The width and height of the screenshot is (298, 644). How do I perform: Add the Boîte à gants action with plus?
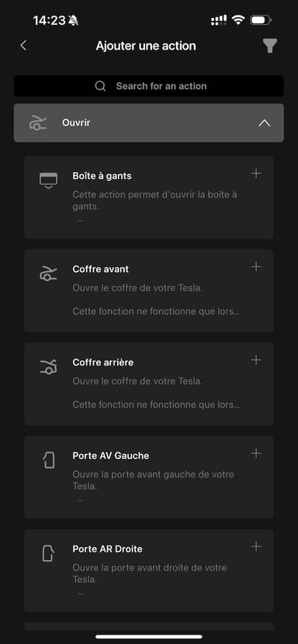click(256, 174)
